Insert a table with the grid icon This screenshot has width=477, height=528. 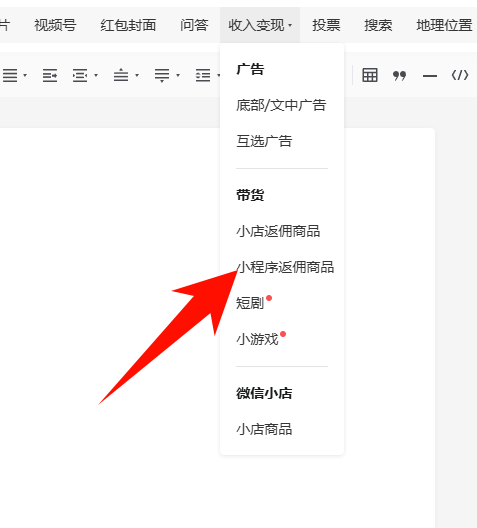(370, 75)
